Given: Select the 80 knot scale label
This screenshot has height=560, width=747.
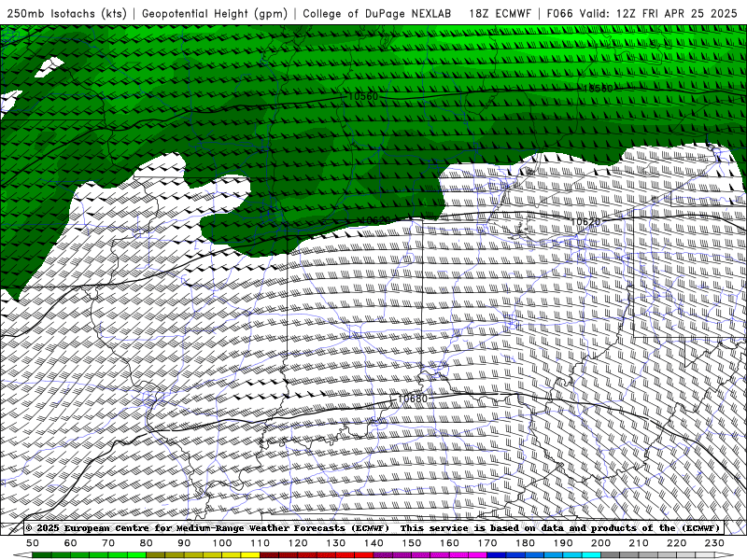Looking at the screenshot, I should tap(147, 543).
